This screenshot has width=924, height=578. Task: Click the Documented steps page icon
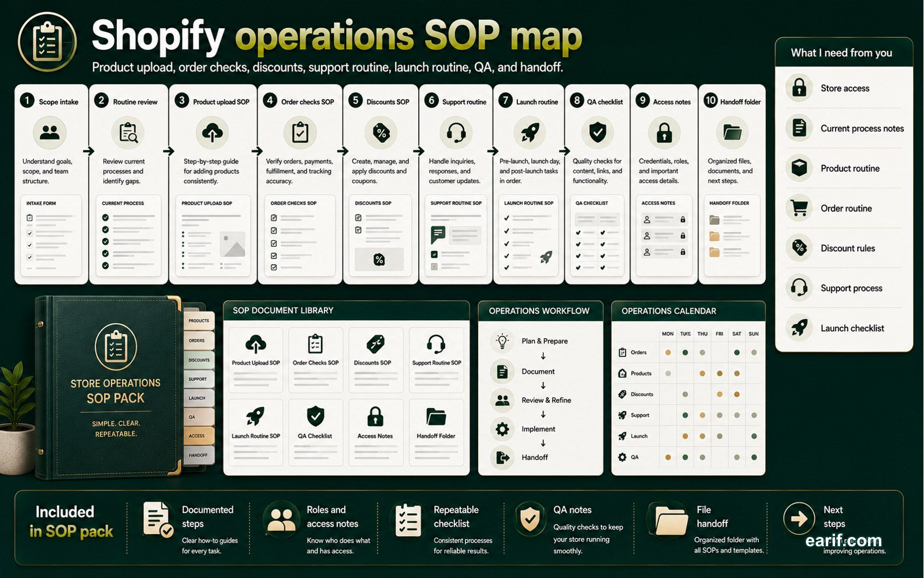(158, 519)
